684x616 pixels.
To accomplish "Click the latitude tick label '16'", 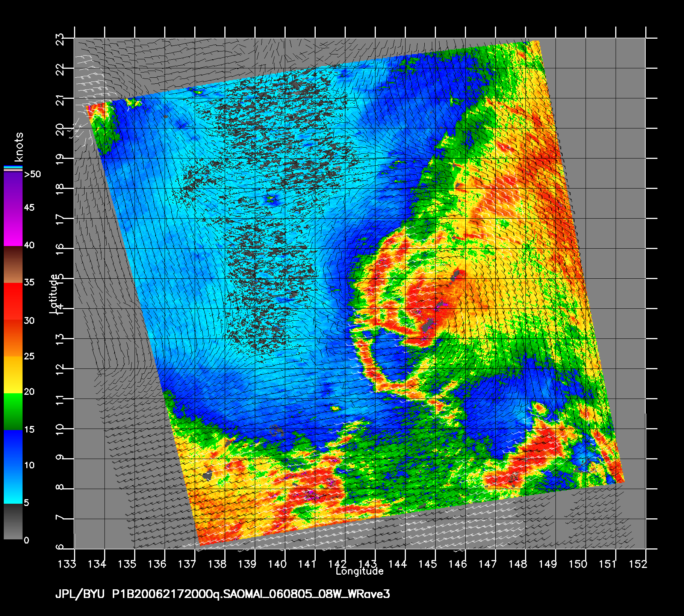I will click(x=60, y=250).
